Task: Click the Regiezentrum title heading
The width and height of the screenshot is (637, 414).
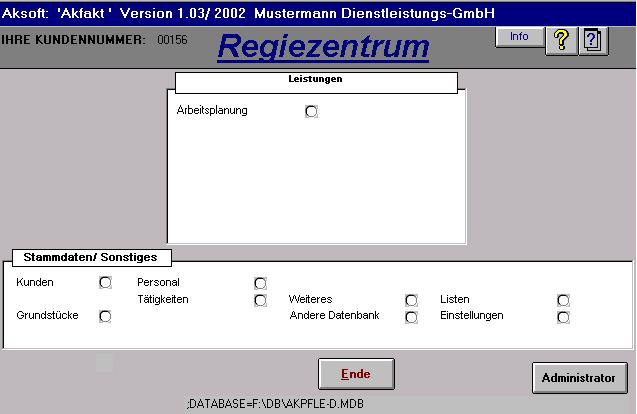Action: click(x=322, y=46)
